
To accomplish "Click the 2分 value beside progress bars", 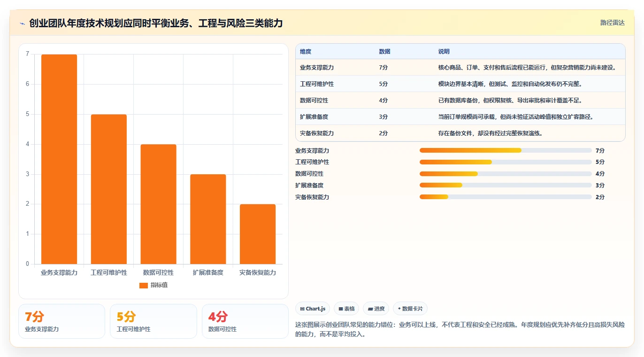I will [600, 197].
